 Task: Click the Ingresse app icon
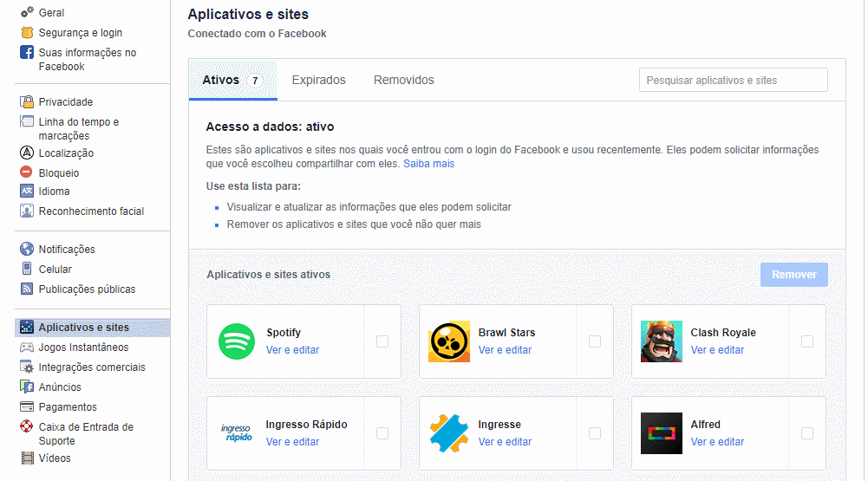[449, 433]
